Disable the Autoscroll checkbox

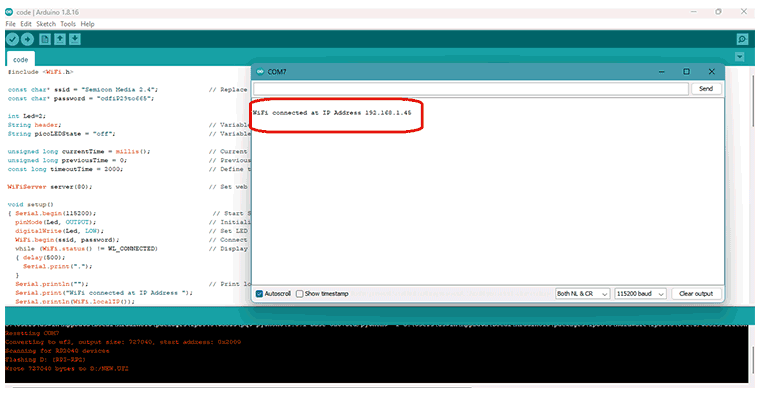pyautogui.click(x=259, y=293)
